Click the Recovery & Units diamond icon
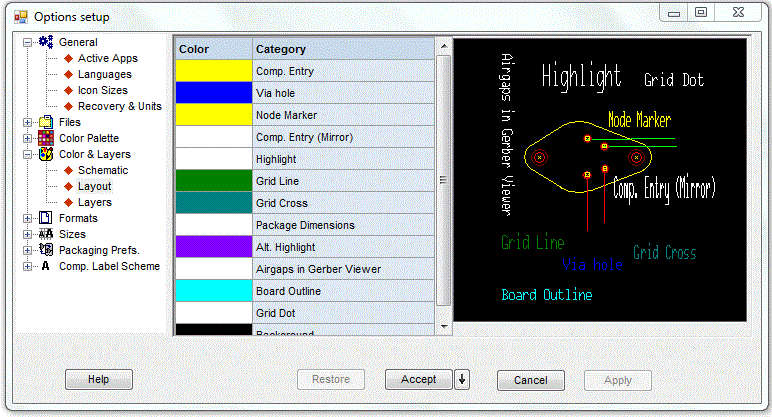772x417 pixels. pos(68,106)
